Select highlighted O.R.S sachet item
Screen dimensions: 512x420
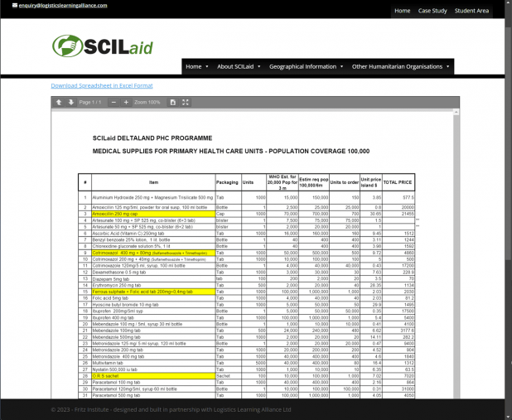(x=153, y=376)
